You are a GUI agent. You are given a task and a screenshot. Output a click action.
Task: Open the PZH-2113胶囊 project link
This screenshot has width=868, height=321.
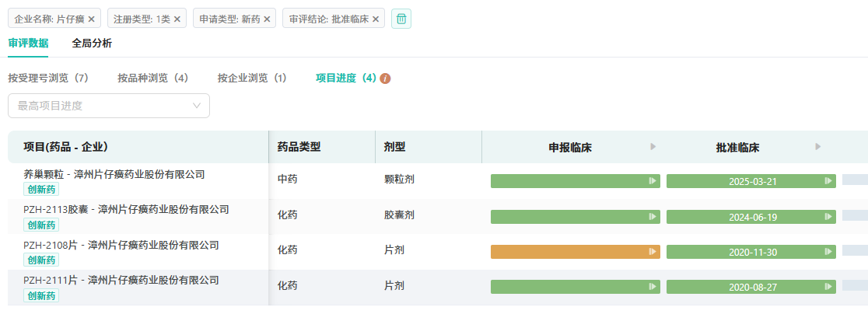[x=126, y=209]
